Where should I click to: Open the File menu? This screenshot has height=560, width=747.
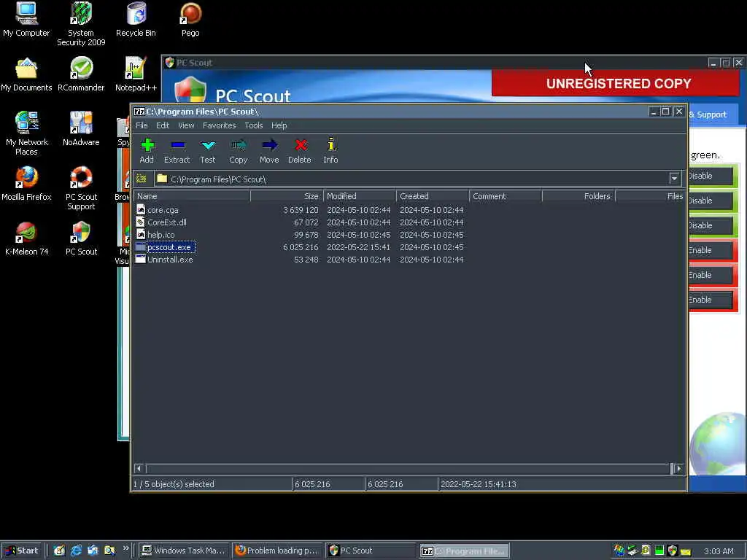pos(142,125)
